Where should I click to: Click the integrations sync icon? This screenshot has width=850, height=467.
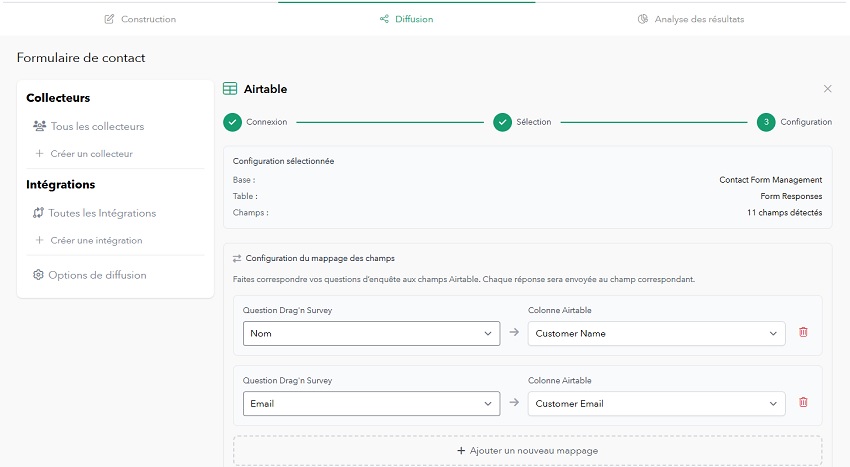[38, 213]
